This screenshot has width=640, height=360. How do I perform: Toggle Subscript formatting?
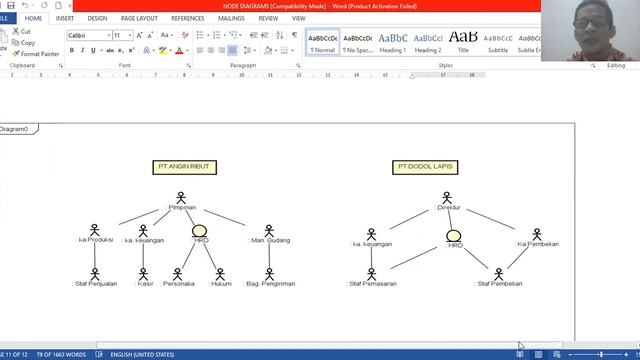point(120,51)
